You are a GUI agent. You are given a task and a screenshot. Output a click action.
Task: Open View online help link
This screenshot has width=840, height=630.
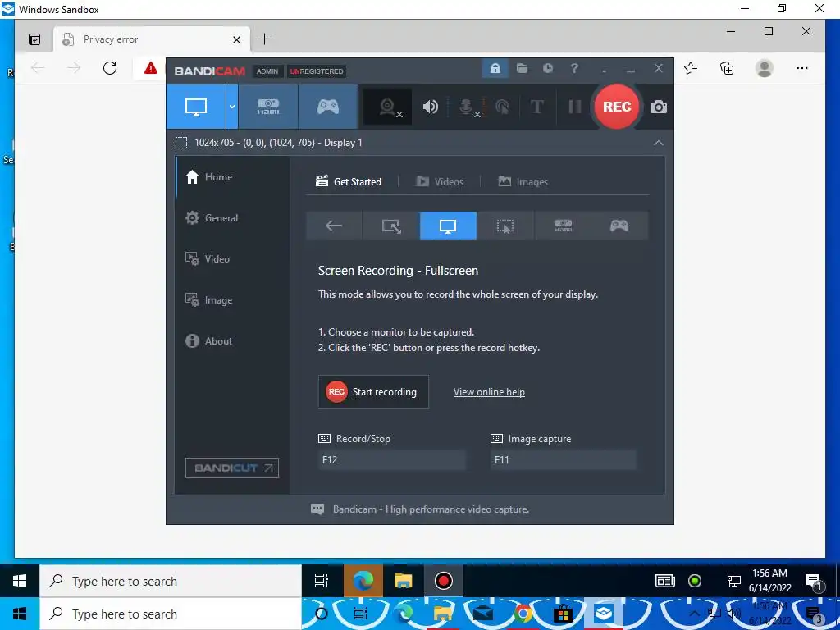pos(489,392)
